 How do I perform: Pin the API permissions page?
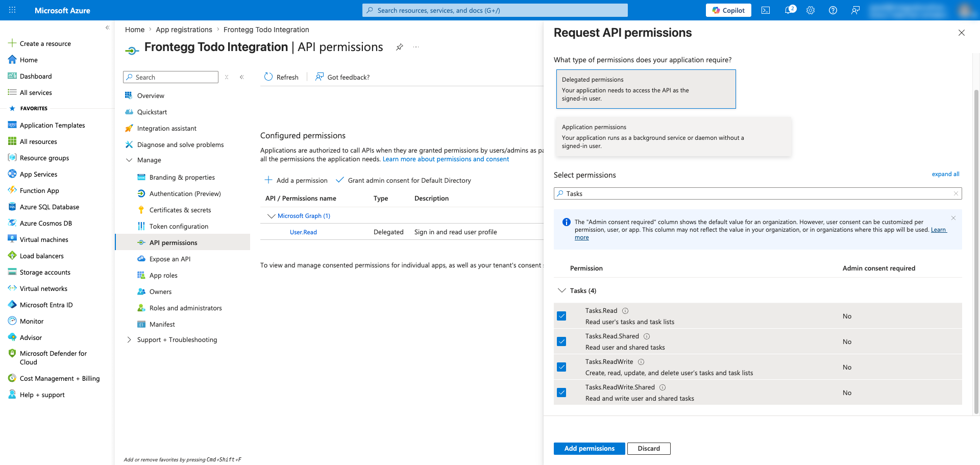point(400,47)
